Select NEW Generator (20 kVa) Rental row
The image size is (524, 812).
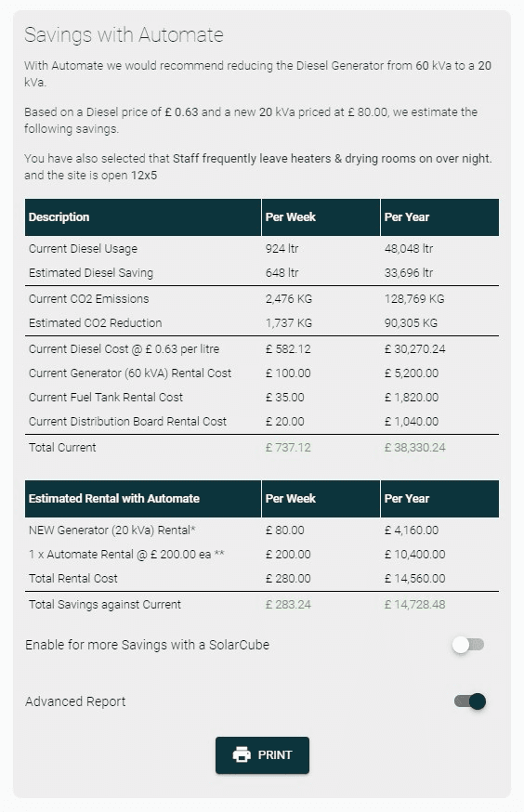click(262, 530)
